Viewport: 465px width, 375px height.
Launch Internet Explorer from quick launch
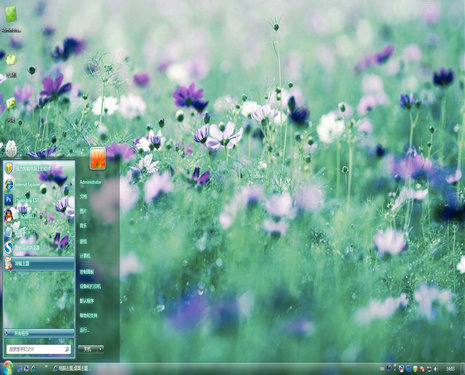(x=34, y=369)
